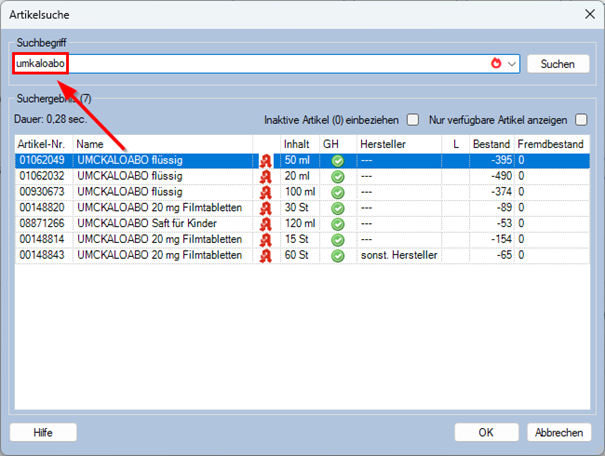Click green GH checkmark for 120 ml row
Viewport: 605px width, 456px height.
point(338,223)
